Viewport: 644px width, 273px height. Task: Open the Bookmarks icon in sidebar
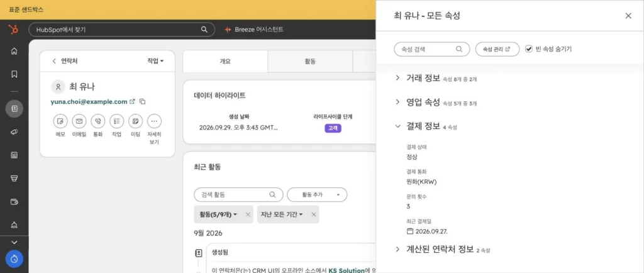pos(14,74)
